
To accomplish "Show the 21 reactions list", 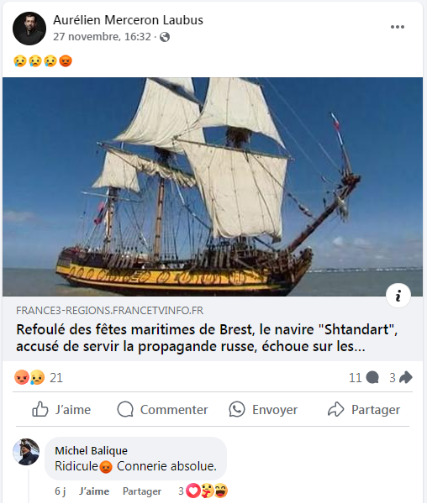I will pyautogui.click(x=56, y=378).
